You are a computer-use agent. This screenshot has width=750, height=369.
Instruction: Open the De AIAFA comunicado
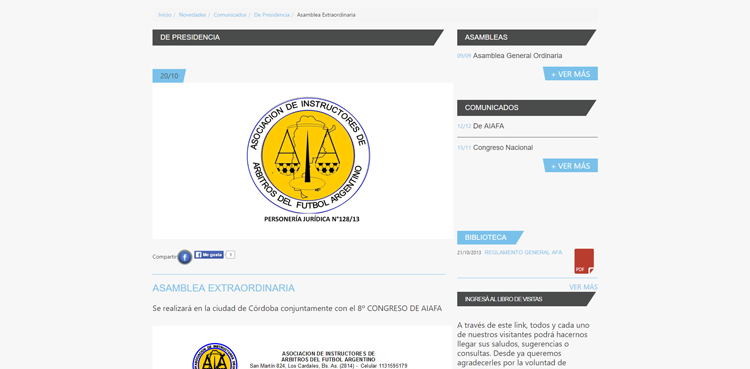[x=488, y=126]
